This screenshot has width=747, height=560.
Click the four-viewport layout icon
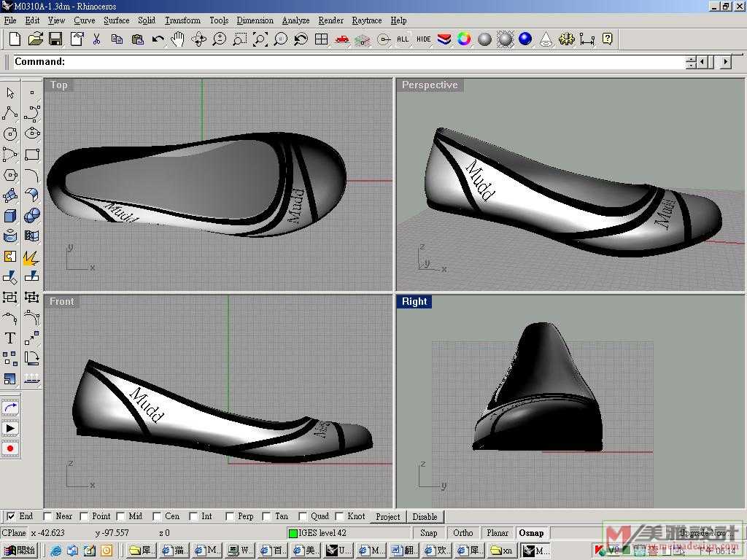[x=322, y=39]
